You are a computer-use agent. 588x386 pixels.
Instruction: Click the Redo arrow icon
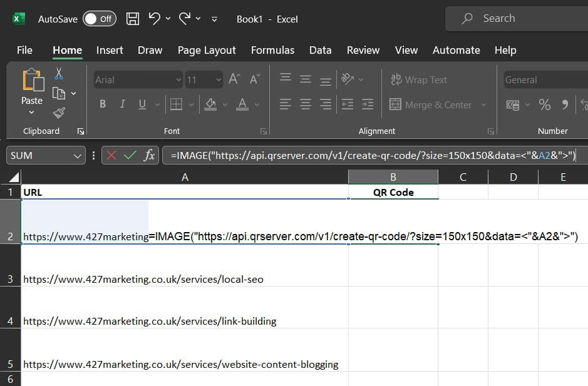point(185,18)
